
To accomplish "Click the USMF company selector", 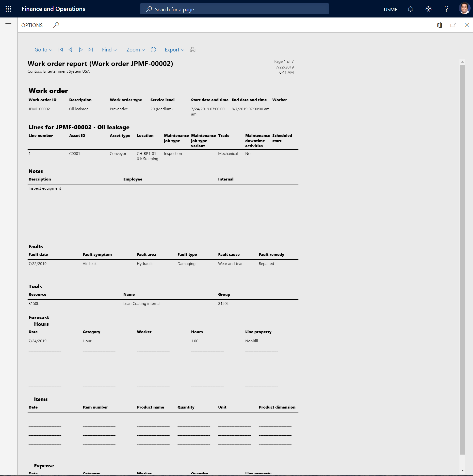I will point(391,9).
